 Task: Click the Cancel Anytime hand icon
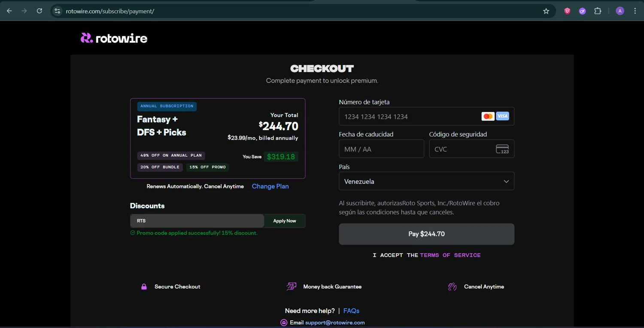(x=452, y=286)
